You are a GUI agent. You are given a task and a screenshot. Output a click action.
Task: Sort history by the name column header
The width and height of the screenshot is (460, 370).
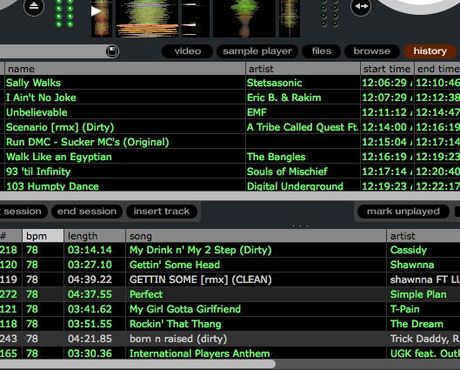coord(125,69)
